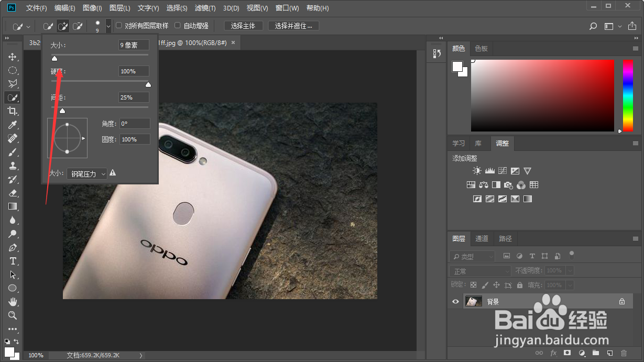
Task: Open the brush picker dropdown arrow
Action: 108,26
